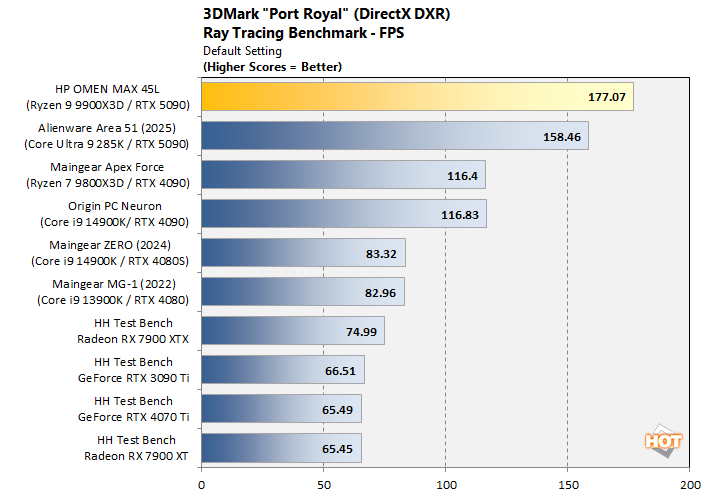Viewport: 708px width, 496px height.
Task: Click '(Core i9 14900K/ RTX 4090)' spec text
Action: [114, 222]
